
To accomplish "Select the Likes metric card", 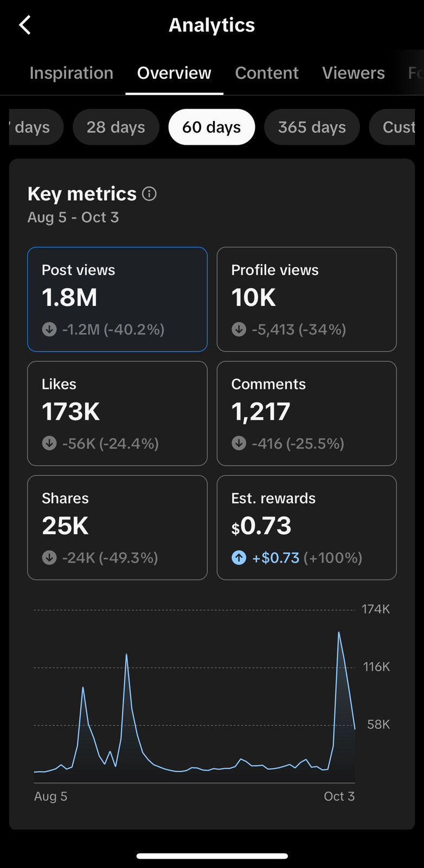I will pyautogui.click(x=117, y=413).
